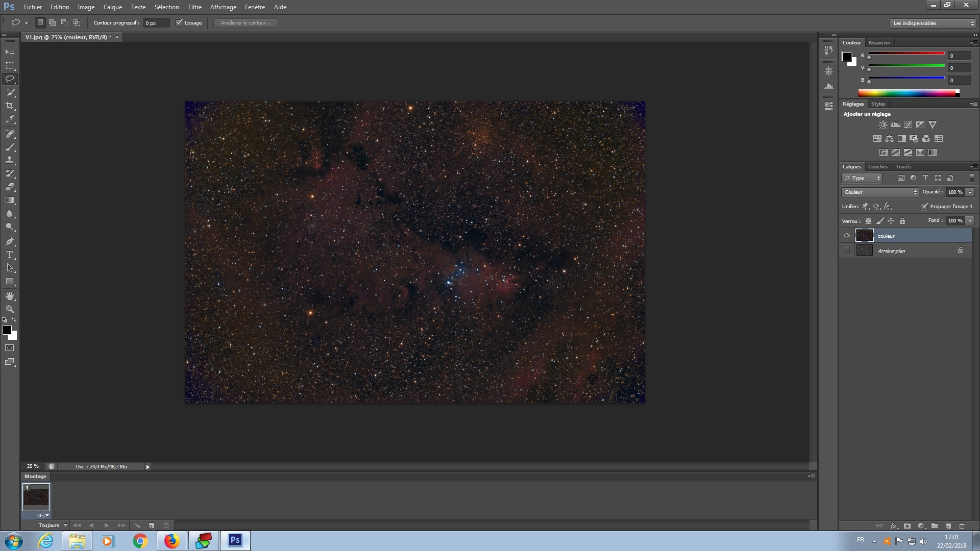Show the Arrière-plan layer
This screenshot has height=551, width=980.
pos(847,250)
